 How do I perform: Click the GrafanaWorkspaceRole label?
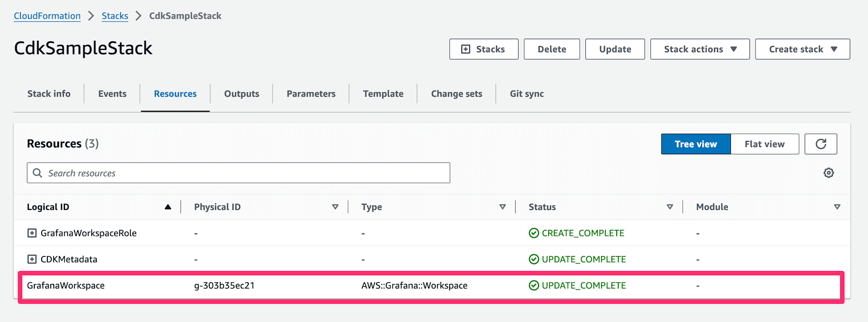click(89, 233)
